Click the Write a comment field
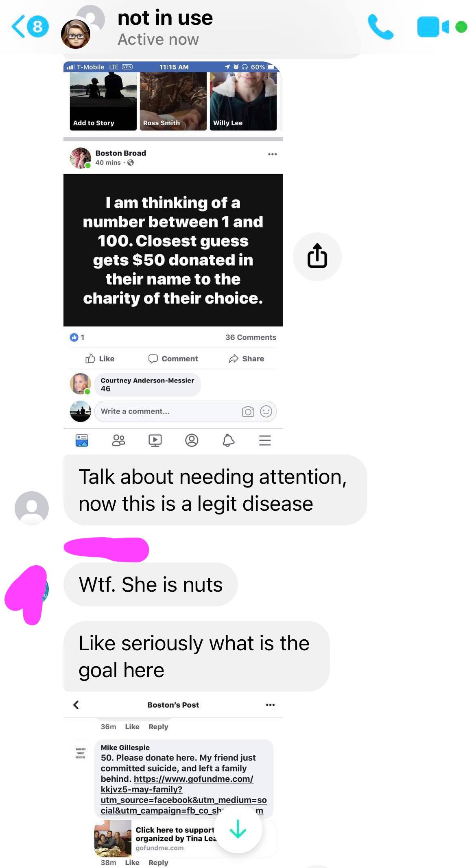The image size is (476, 868). [186, 411]
